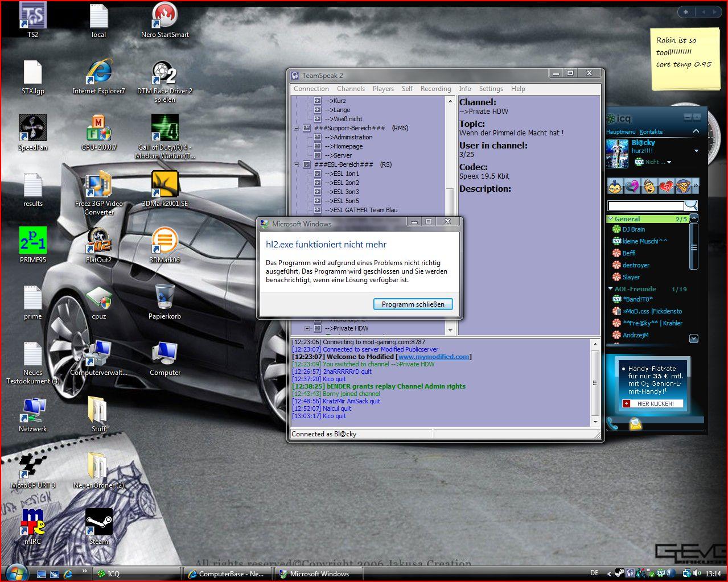Select channel -->ESL GATHER Team Blau
The width and height of the screenshot is (728, 582).
tap(361, 210)
